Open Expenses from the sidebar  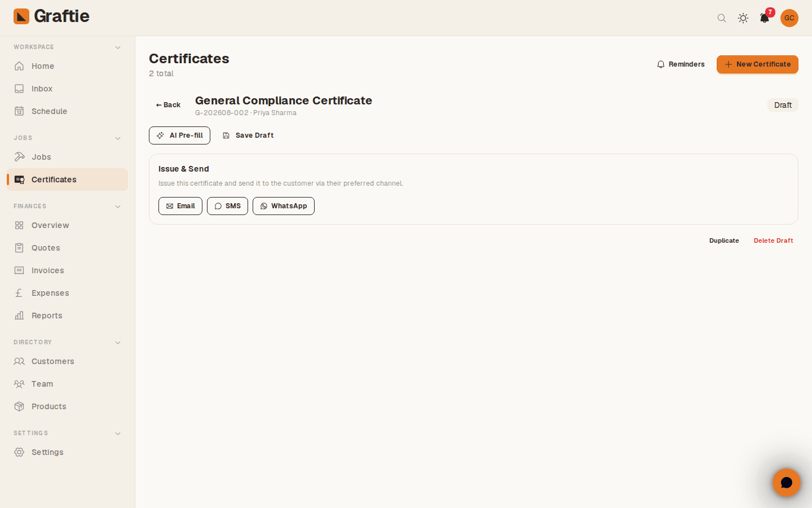(67, 293)
